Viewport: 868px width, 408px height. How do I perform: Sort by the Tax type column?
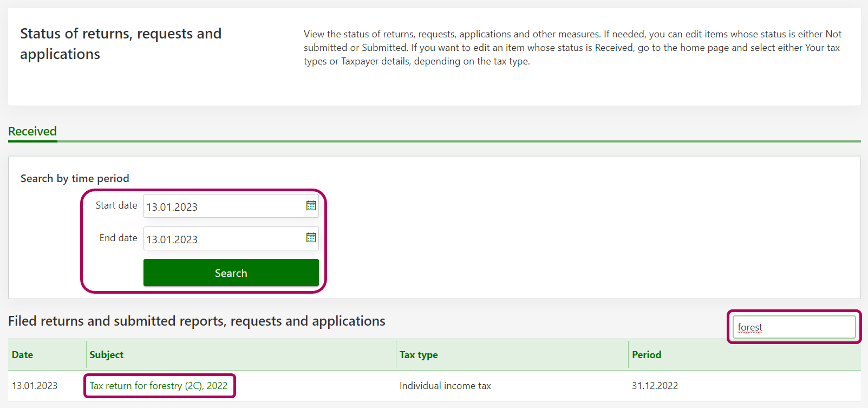click(x=419, y=355)
